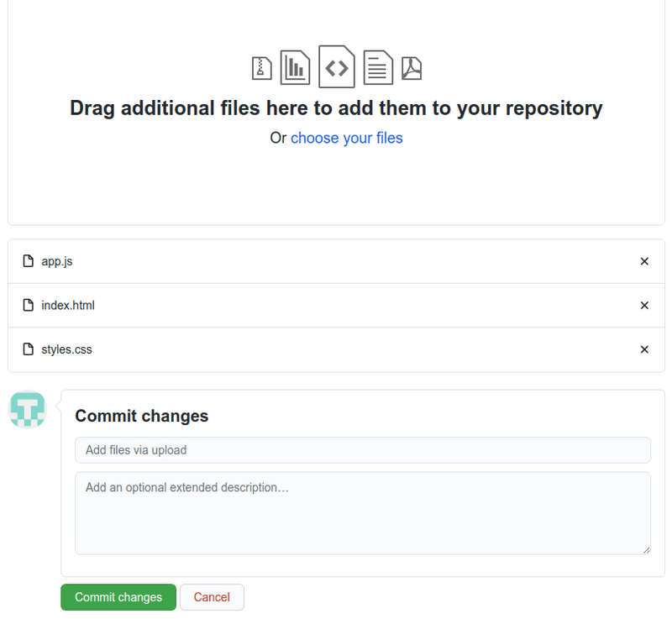Click the file icon beside app.js
Screen dimensions: 672x619
pos(29,261)
